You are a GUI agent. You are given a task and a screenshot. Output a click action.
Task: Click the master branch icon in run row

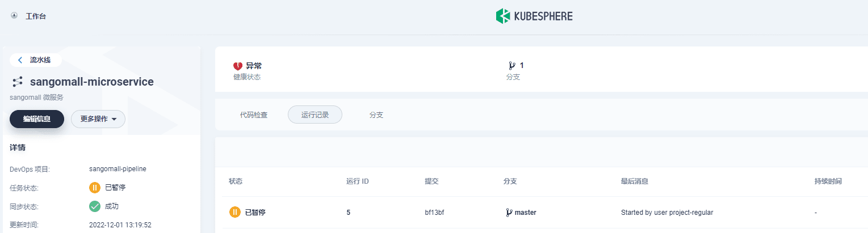(509, 213)
